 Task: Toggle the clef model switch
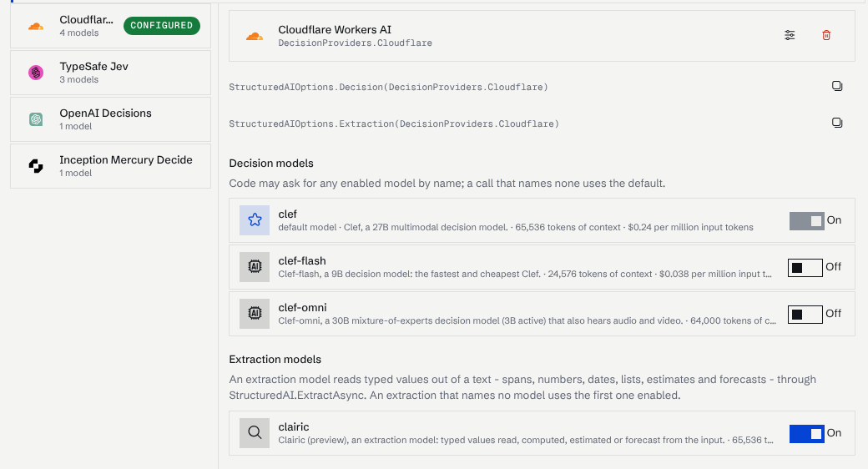point(806,221)
